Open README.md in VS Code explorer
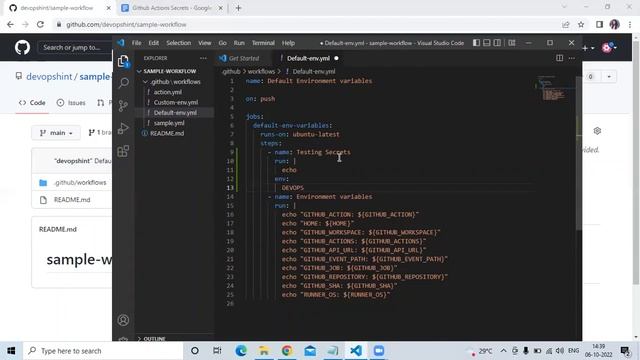 (x=167, y=133)
